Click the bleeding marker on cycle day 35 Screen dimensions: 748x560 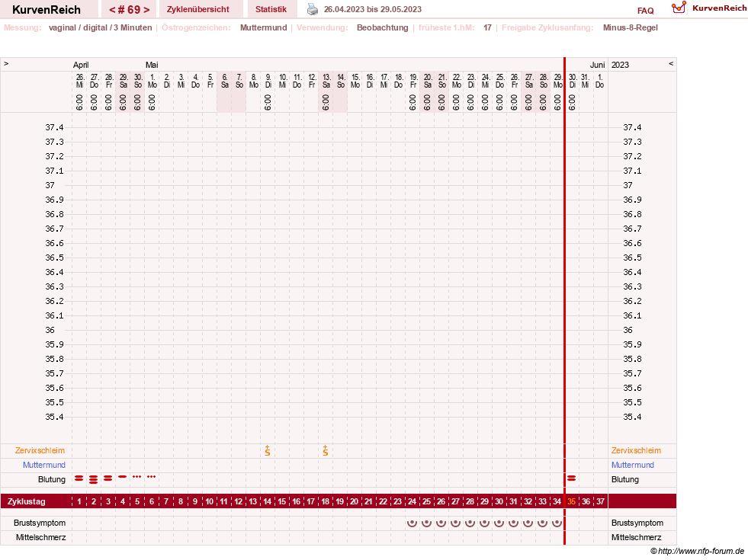point(572,478)
